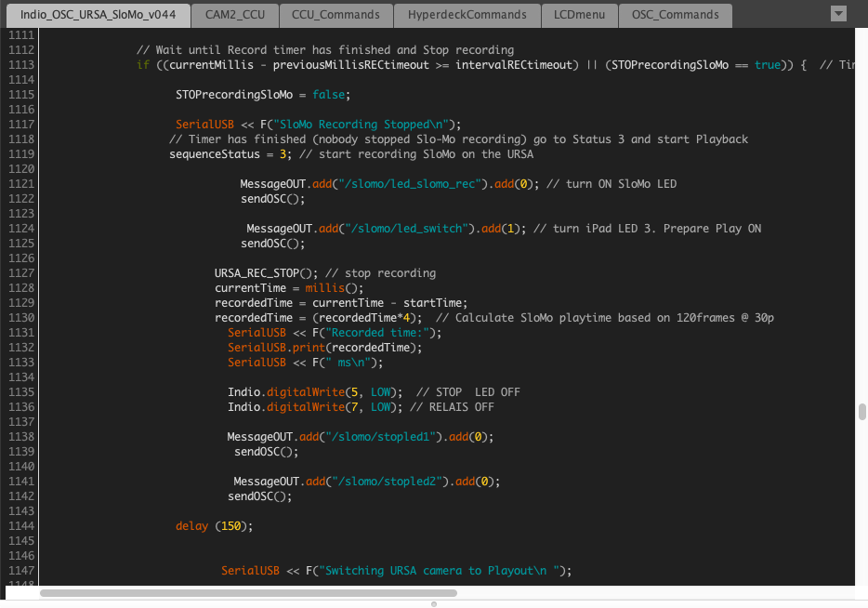Click the "Switching URSA camera to Playout" string
The height and width of the screenshot is (608, 868).
(436, 571)
